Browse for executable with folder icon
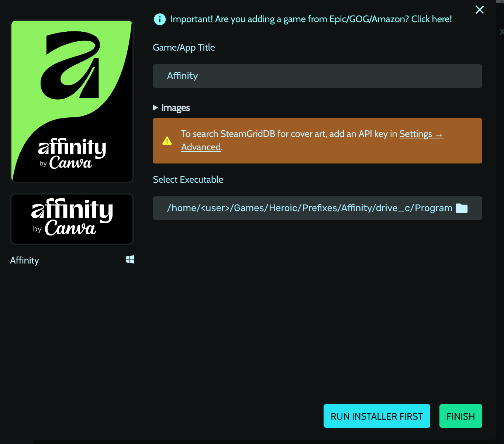Screen dimensions: 504x444 pyautogui.click(x=462, y=208)
